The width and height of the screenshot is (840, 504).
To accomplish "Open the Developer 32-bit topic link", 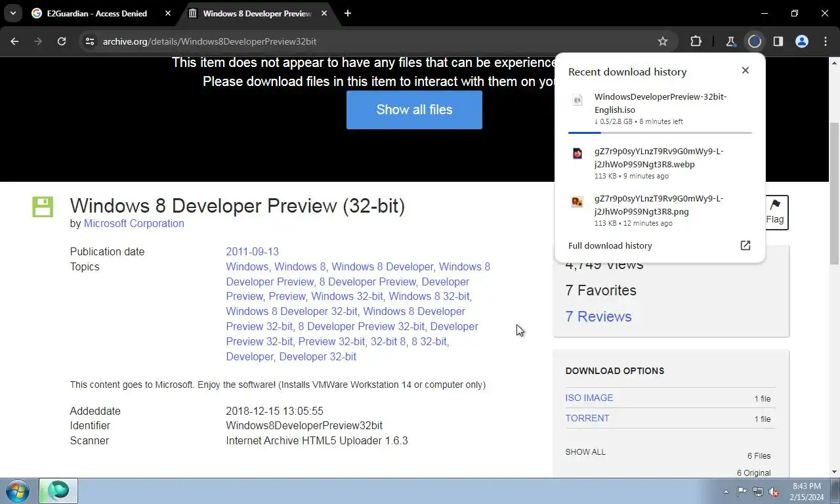I will click(318, 356).
